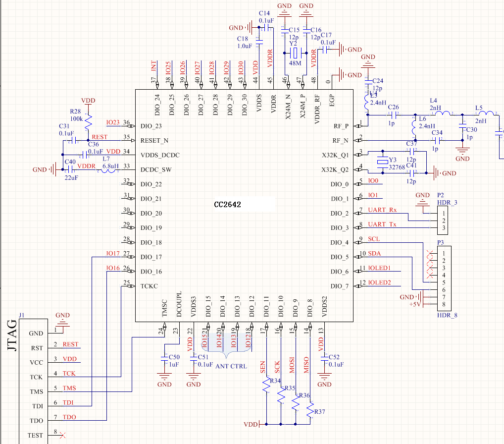Click the UART_Tx net label
Screen dimensions: 504x444
[x=382, y=224]
